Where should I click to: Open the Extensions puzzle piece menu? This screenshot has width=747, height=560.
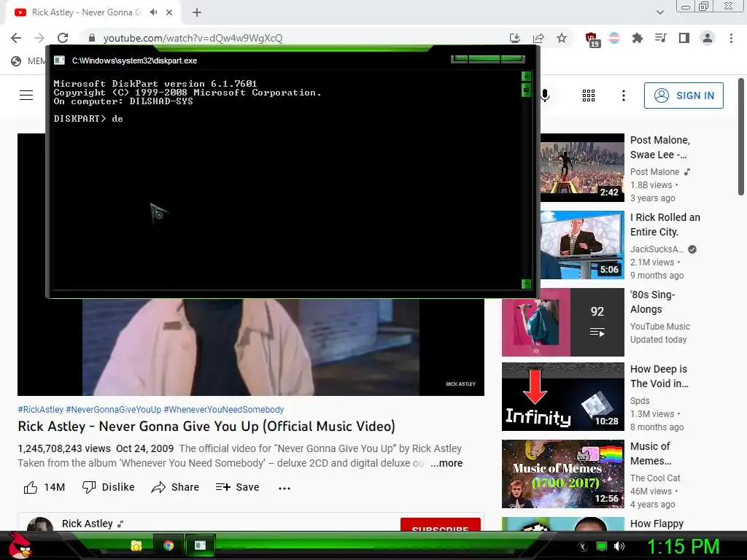(x=637, y=38)
